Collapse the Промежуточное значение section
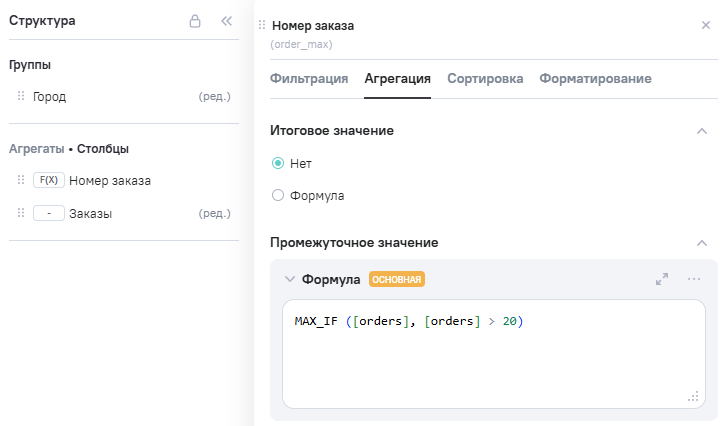722x426 pixels. pyautogui.click(x=702, y=243)
